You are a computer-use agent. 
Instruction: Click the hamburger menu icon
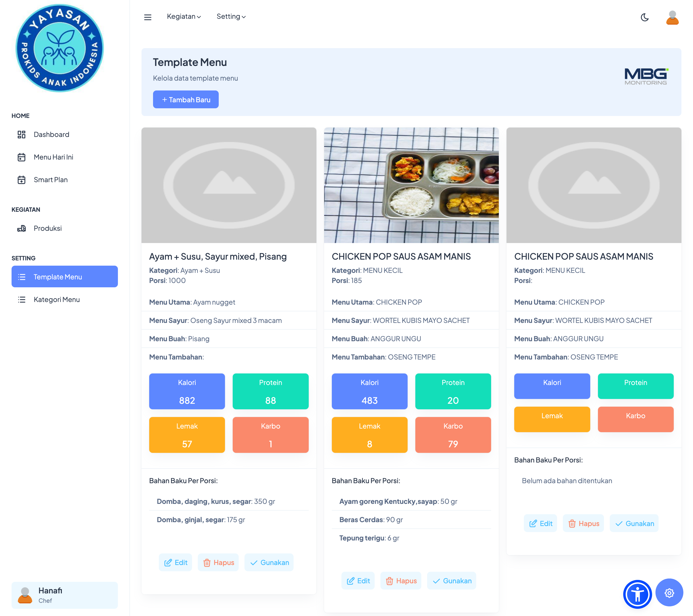click(x=148, y=17)
